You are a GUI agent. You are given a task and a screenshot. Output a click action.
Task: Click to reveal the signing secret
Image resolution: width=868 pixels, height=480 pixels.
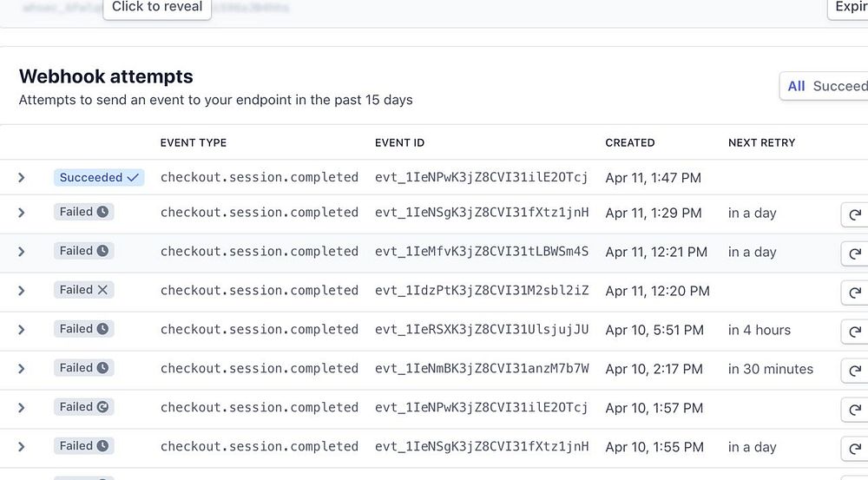157,7
